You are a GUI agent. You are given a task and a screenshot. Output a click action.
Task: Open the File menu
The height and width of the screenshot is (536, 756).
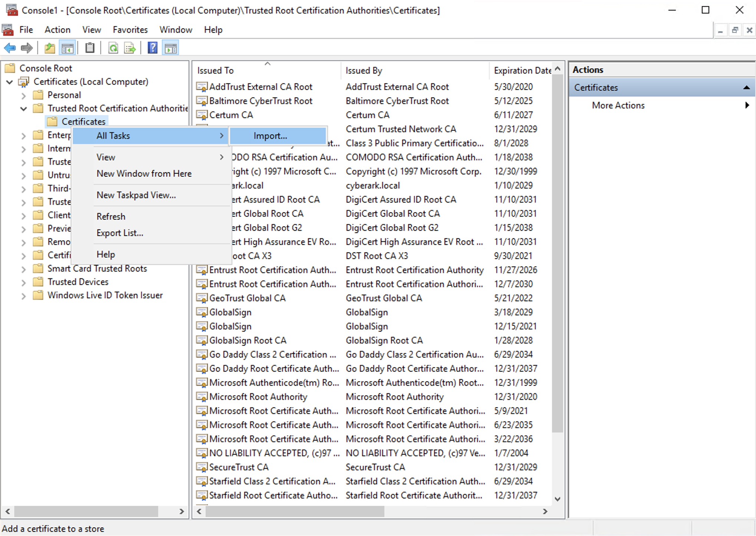tap(26, 30)
